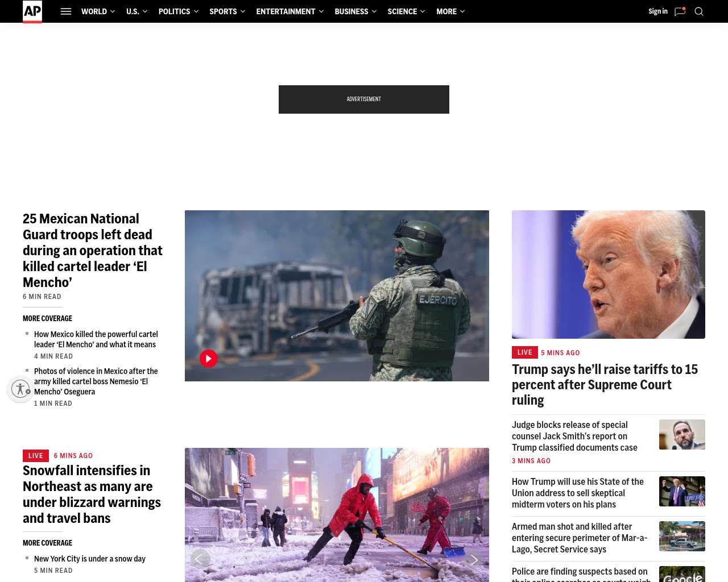Open the hamburger navigation menu
This screenshot has height=582, width=728.
pyautogui.click(x=66, y=11)
